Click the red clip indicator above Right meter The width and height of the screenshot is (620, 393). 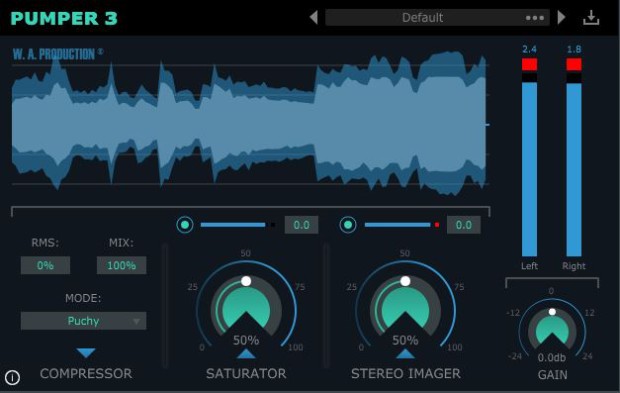click(574, 64)
